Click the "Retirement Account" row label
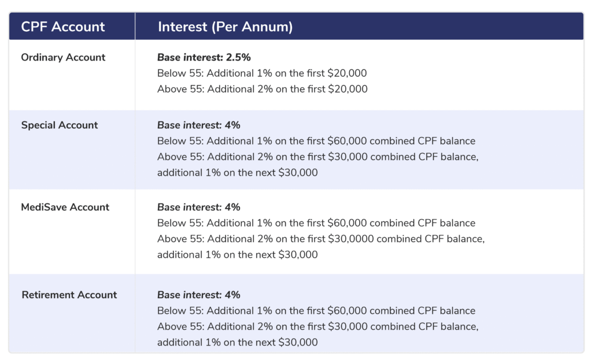The width and height of the screenshot is (592, 364). (x=69, y=295)
